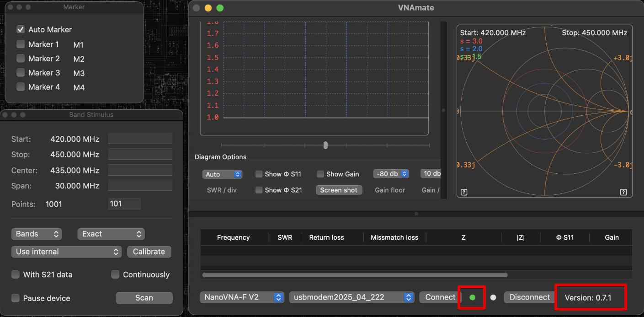644x317 pixels.
Task: Toggle the Continuously scan checkbox
Action: [x=116, y=274]
